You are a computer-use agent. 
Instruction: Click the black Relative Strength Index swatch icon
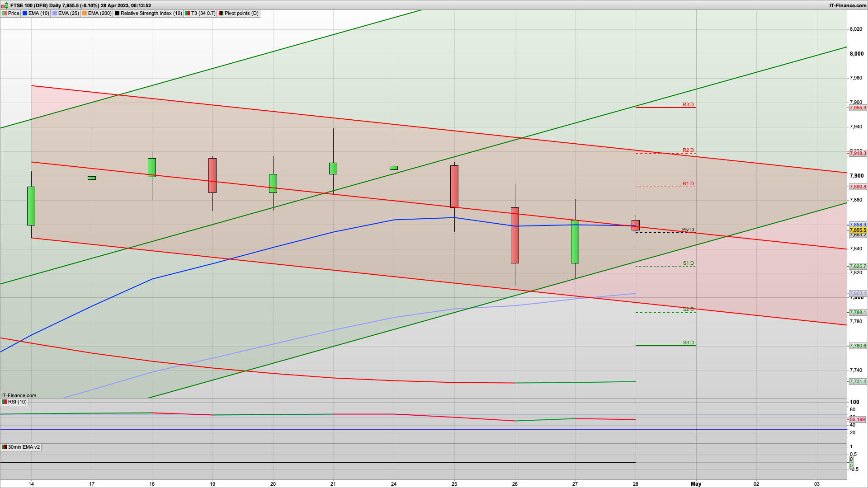coord(117,13)
